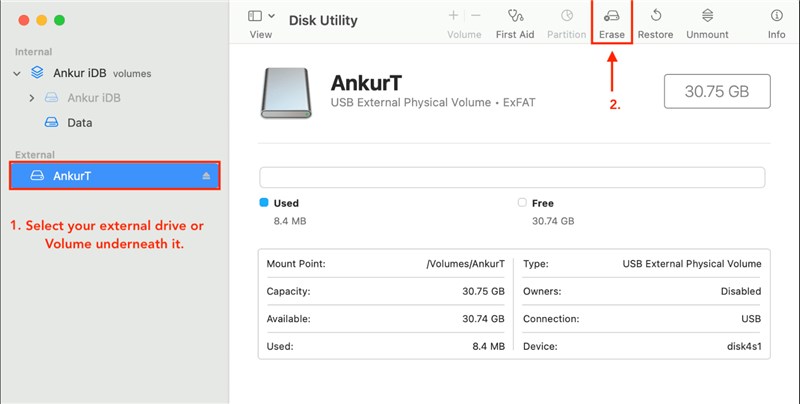Viewport: 800px width, 404px height.
Task: Eject AnkurT using the sidebar eject icon
Action: click(207, 176)
